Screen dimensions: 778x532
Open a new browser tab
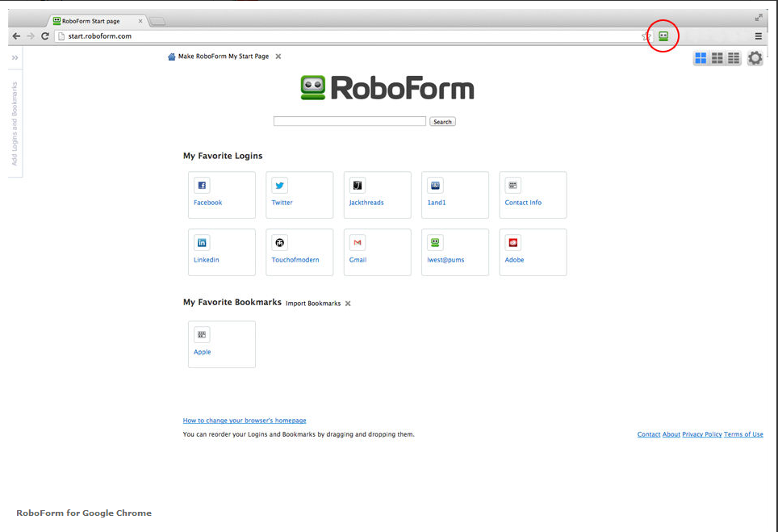point(157,21)
